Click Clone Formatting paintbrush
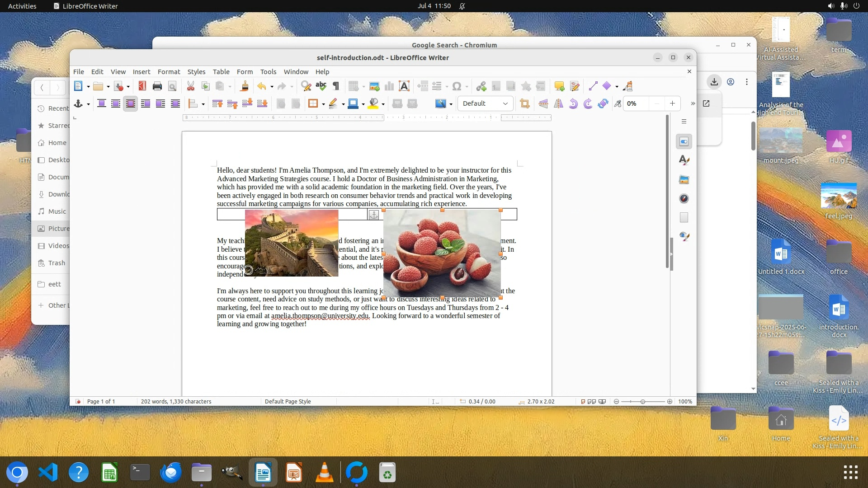Image resolution: width=868 pixels, height=488 pixels. pos(245,86)
